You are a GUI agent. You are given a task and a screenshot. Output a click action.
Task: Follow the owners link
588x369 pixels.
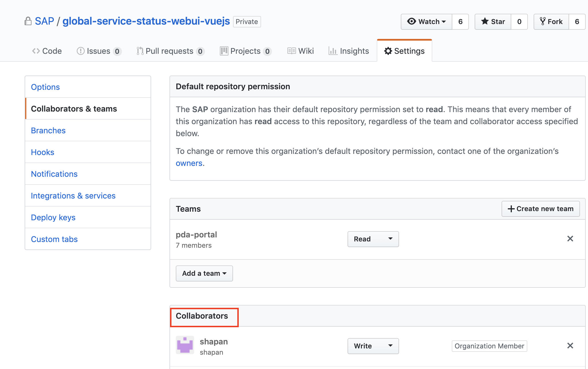[189, 163]
